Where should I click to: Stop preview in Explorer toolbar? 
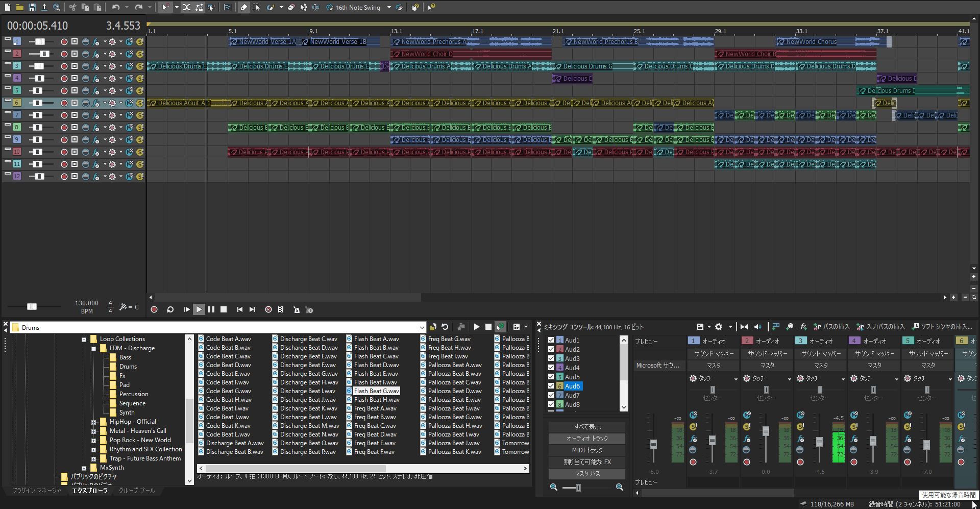click(x=488, y=327)
